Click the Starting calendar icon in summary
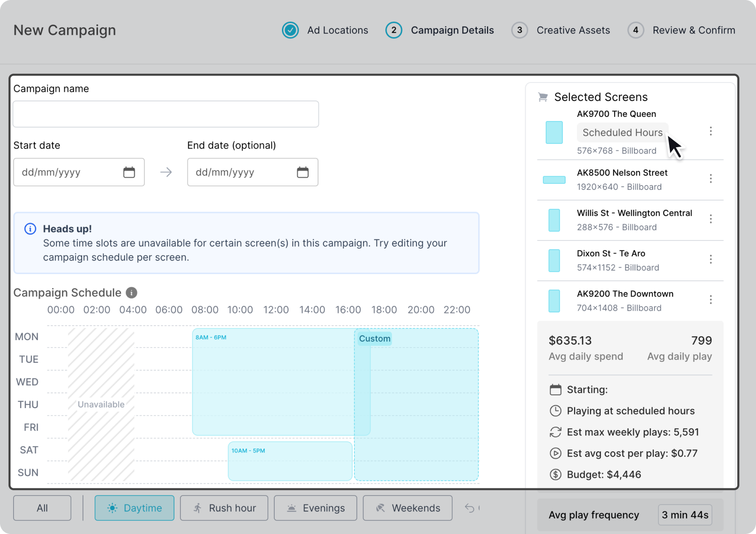The width and height of the screenshot is (756, 534). [x=555, y=390]
